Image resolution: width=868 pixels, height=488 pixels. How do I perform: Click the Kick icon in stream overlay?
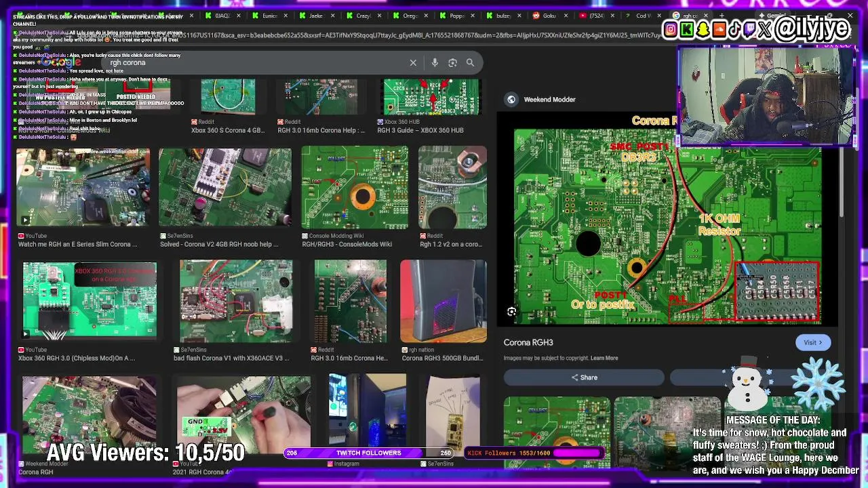(687, 28)
